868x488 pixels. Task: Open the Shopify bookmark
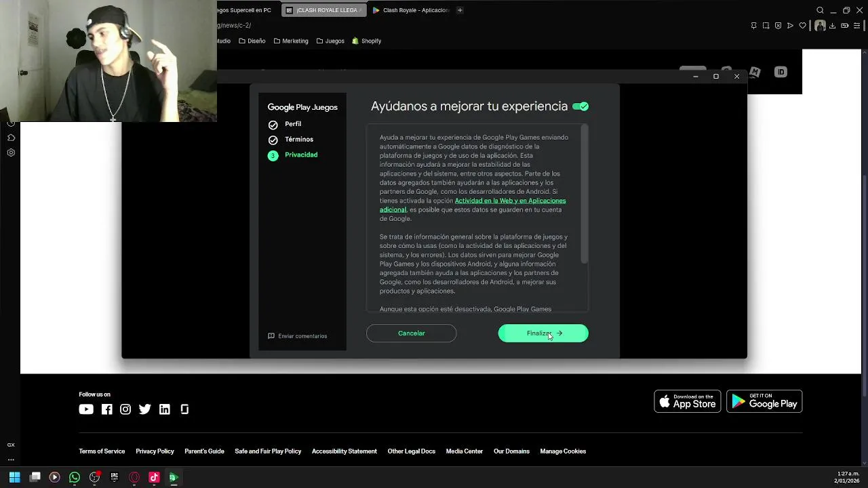tap(367, 41)
